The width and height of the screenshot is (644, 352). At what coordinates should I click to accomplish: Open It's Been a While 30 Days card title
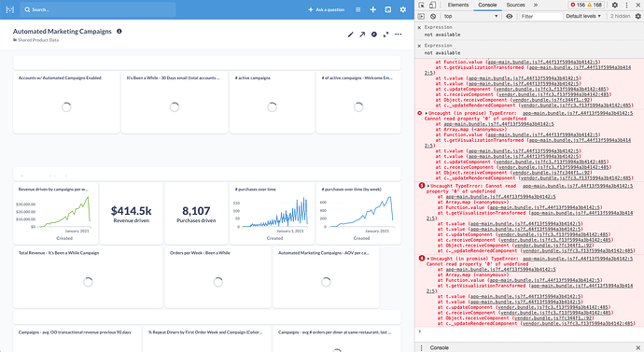tap(173, 78)
